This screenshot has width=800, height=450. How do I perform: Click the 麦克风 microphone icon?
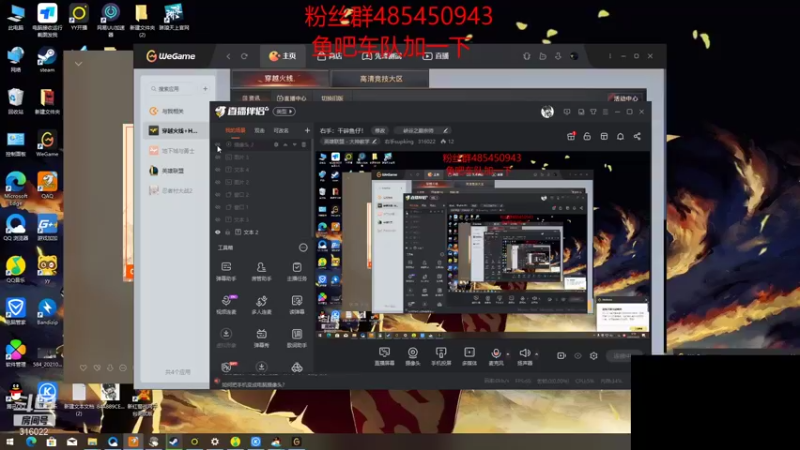(x=495, y=353)
